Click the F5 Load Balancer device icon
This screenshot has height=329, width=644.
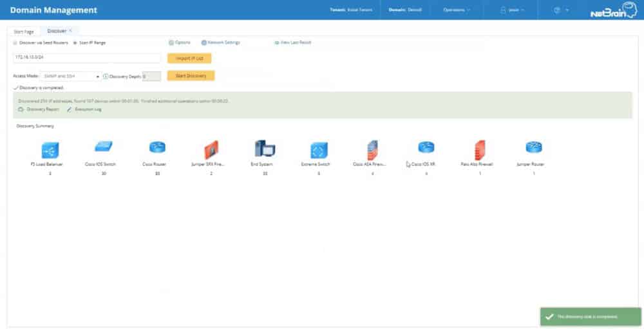click(50, 150)
